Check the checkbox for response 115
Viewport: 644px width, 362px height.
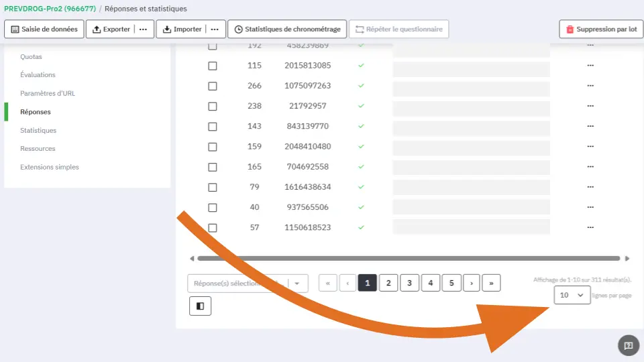click(213, 66)
